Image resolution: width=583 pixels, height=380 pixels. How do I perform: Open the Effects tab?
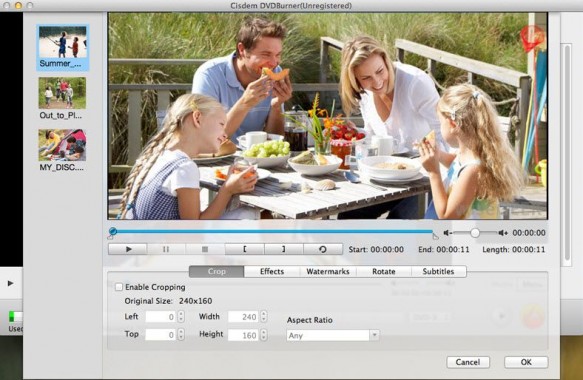tap(272, 271)
